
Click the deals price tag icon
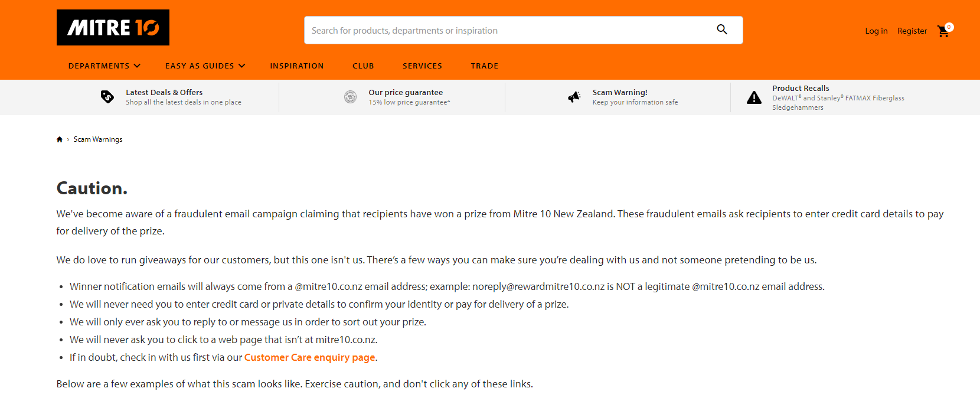pos(107,97)
